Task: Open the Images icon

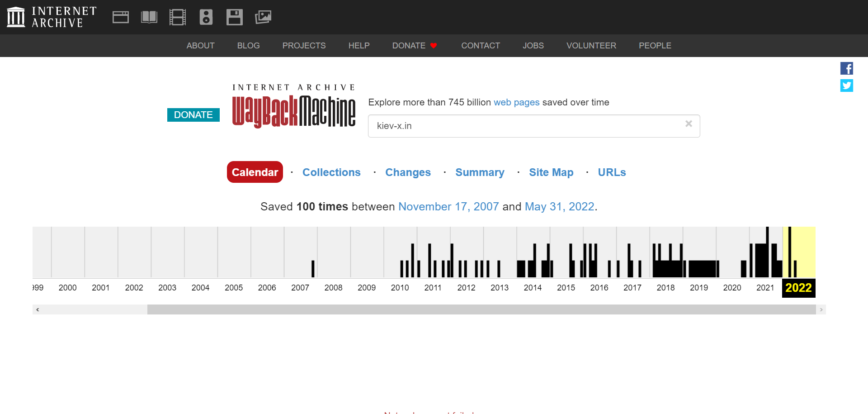Action: [263, 17]
